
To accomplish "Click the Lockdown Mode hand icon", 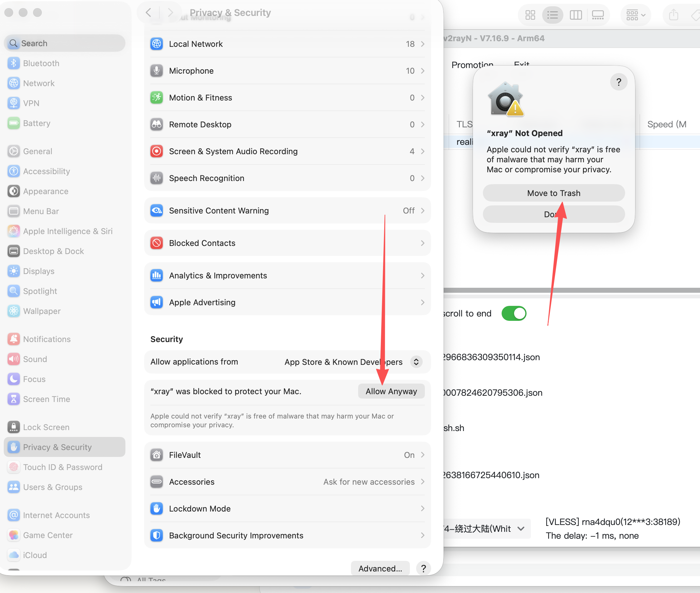I will [x=157, y=509].
